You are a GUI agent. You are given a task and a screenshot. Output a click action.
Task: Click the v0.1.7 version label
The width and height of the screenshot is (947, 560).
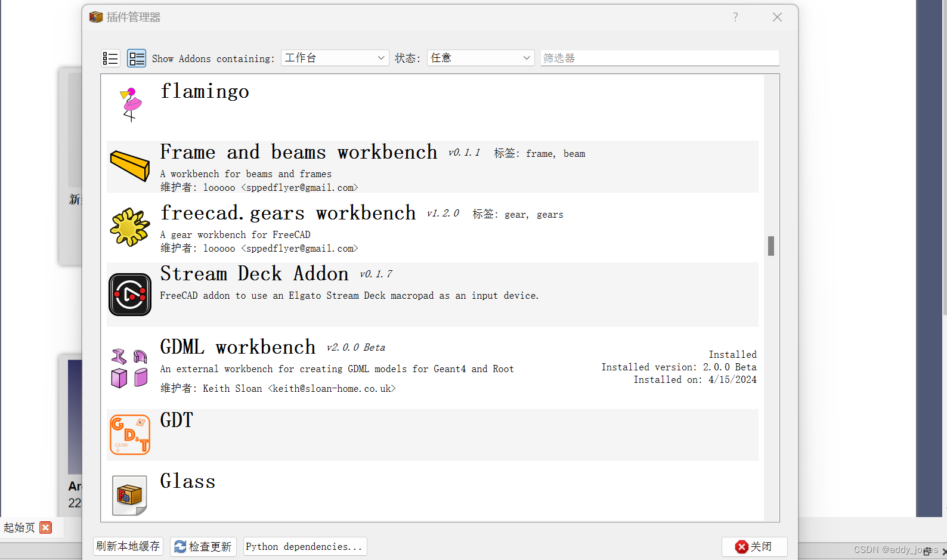pyautogui.click(x=376, y=274)
